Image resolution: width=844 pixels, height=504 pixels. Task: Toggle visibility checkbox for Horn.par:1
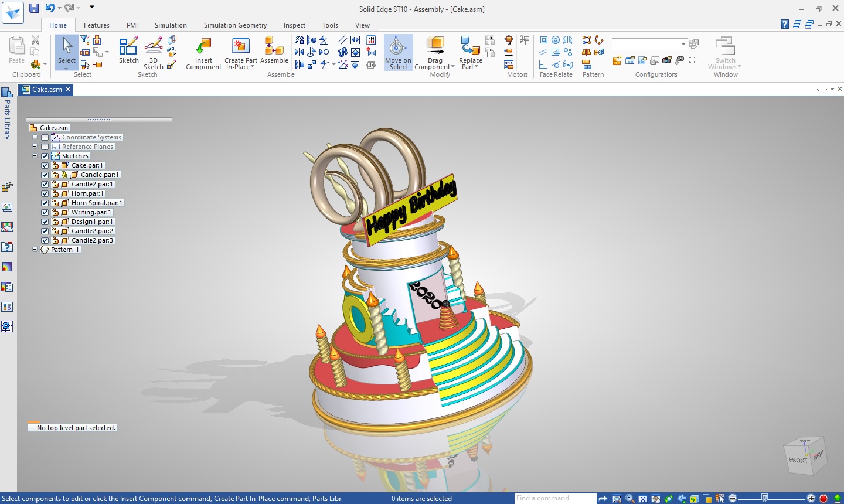click(x=45, y=194)
